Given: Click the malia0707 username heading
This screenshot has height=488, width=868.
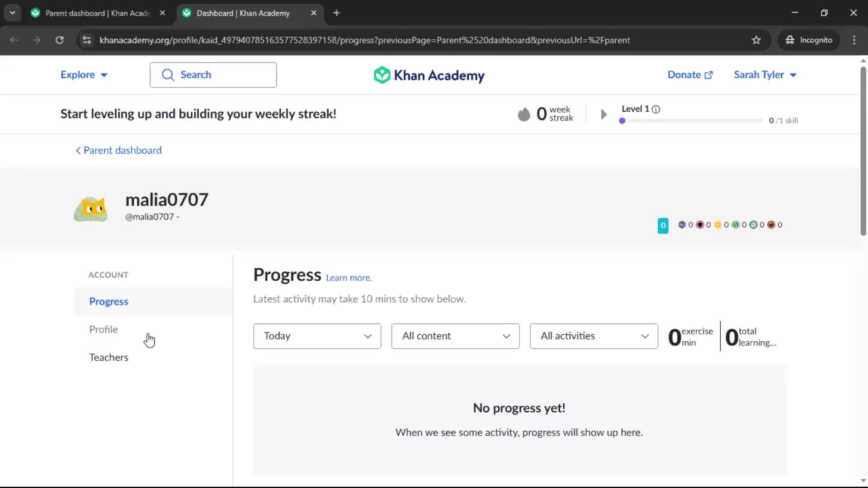Looking at the screenshot, I should 167,200.
